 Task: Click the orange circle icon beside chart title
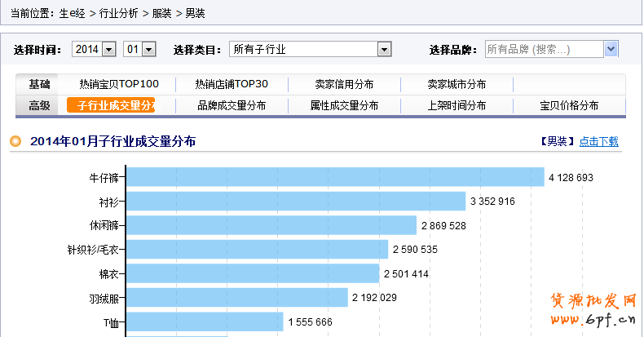click(x=15, y=142)
